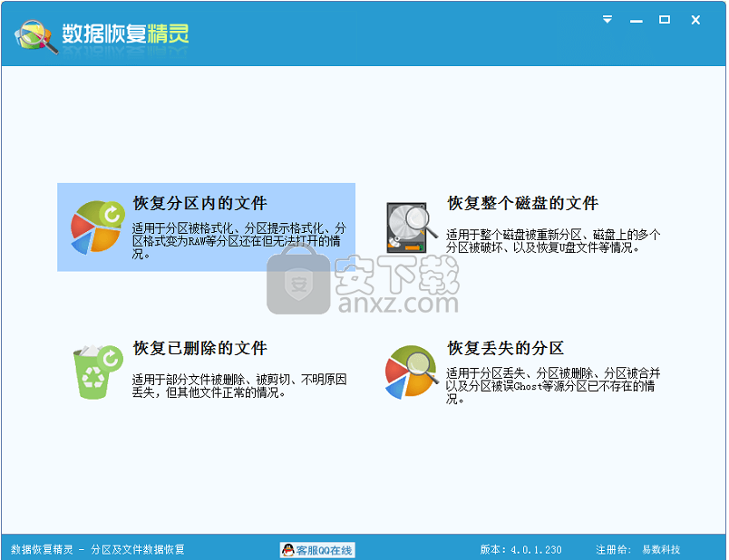This screenshot has width=729, height=560.
Task: Minimize the data recovery window
Action: [x=636, y=20]
